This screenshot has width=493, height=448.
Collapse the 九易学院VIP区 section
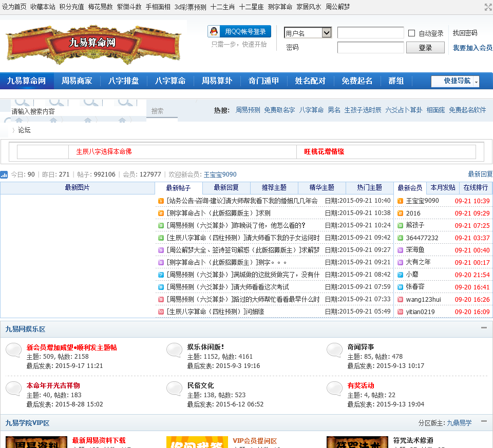tap(484, 421)
